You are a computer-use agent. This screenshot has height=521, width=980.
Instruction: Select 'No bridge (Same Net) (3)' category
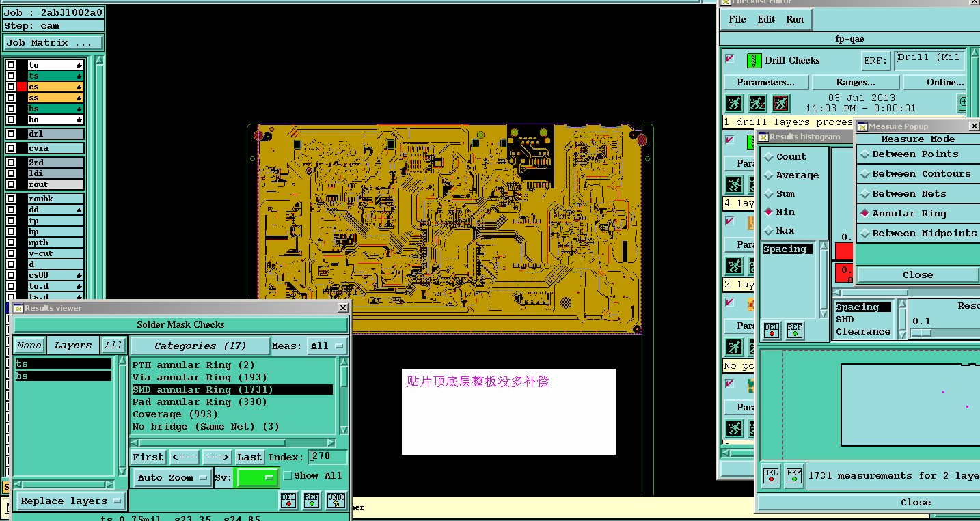tap(232, 426)
